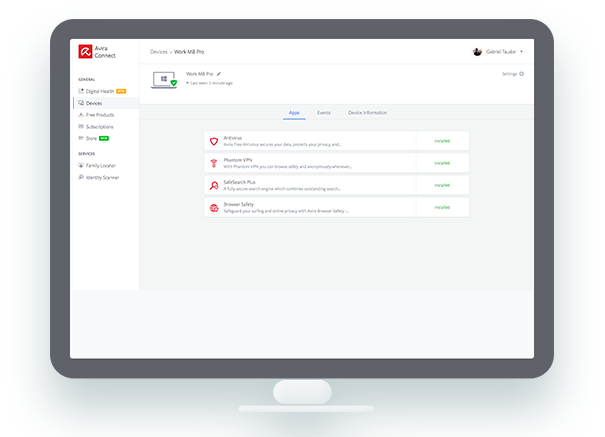Image resolution: width=605 pixels, height=437 pixels.
Task: Open Digital Health in the sidebar
Action: click(x=100, y=91)
